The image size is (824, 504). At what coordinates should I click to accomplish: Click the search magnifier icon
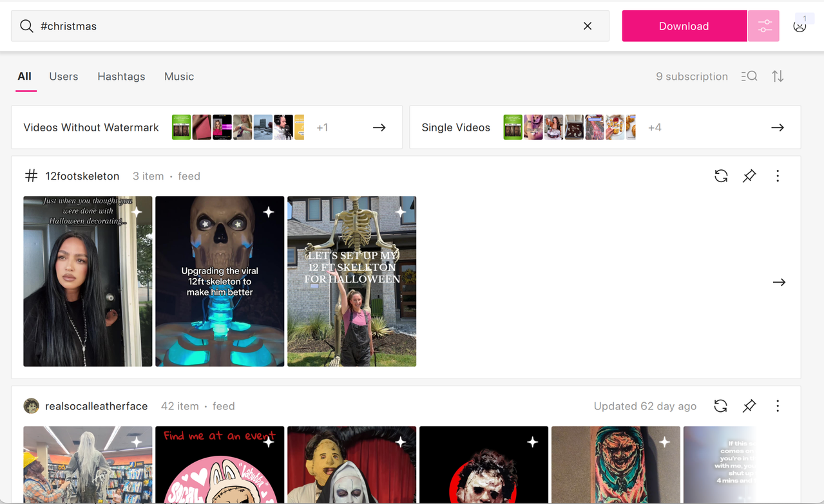click(26, 26)
